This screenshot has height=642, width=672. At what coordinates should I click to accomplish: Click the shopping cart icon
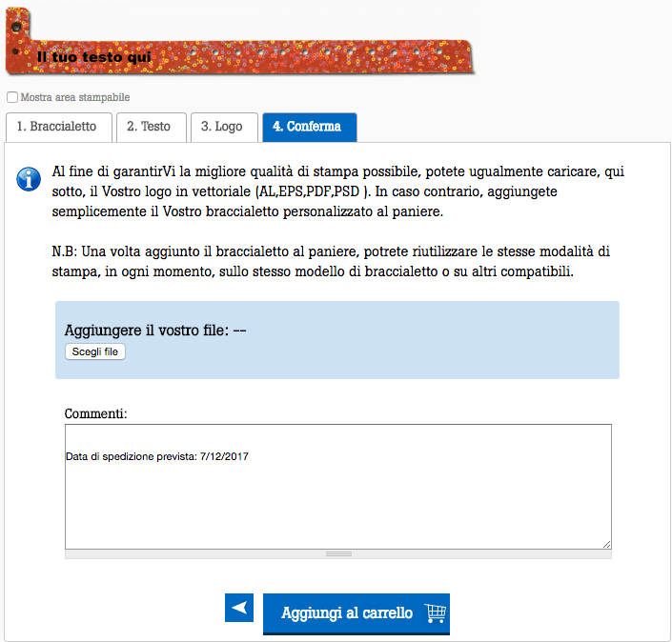click(436, 612)
